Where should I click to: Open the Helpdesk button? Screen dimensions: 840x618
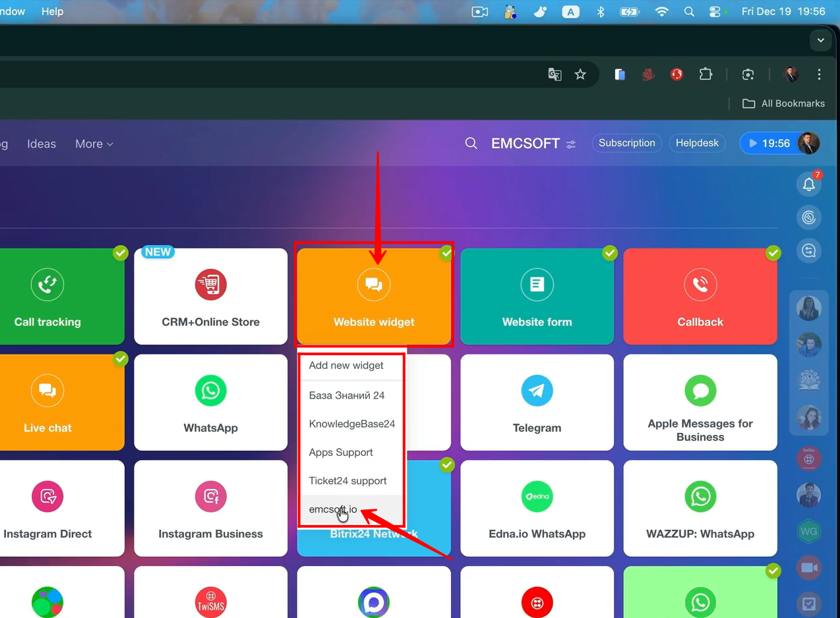(697, 143)
